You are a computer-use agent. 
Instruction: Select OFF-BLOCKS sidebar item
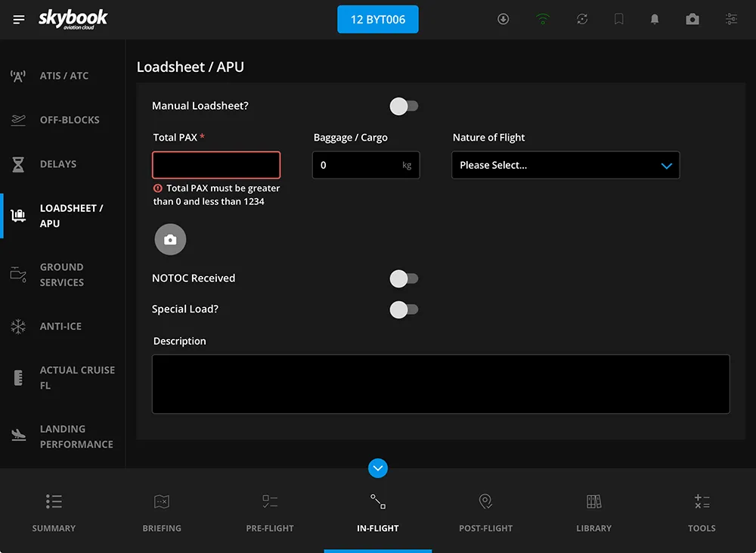tap(63, 120)
